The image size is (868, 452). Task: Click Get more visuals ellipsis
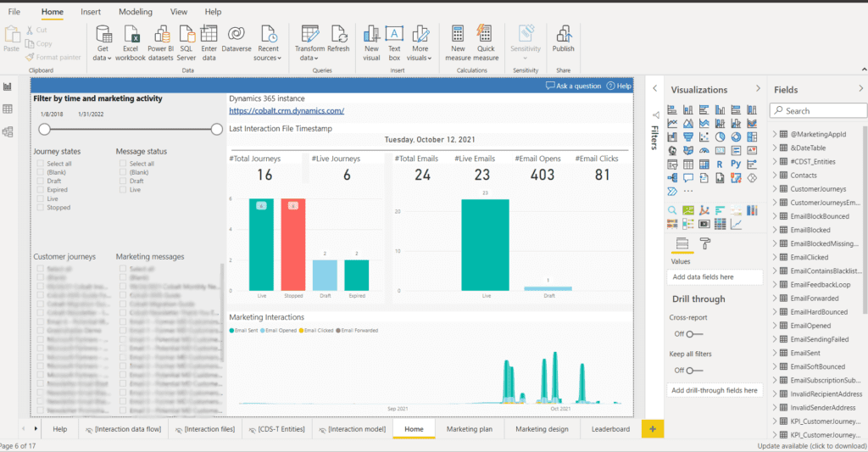[688, 192]
